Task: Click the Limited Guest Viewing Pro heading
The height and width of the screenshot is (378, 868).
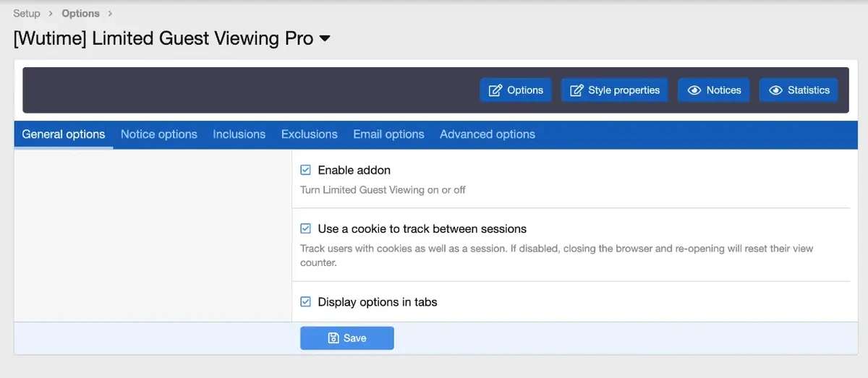Action: 163,39
